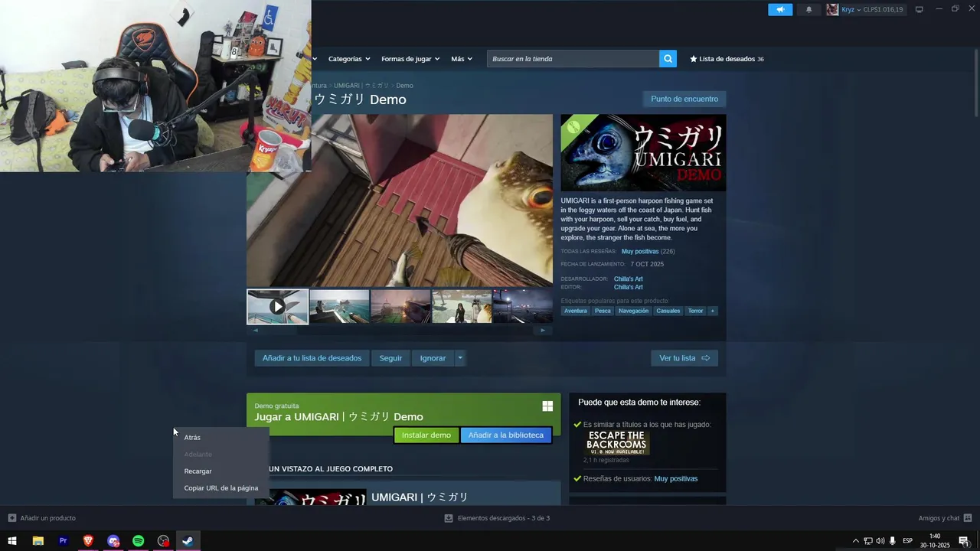This screenshot has width=980, height=551.
Task: Click Añadir a la biblioteca
Action: point(505,435)
